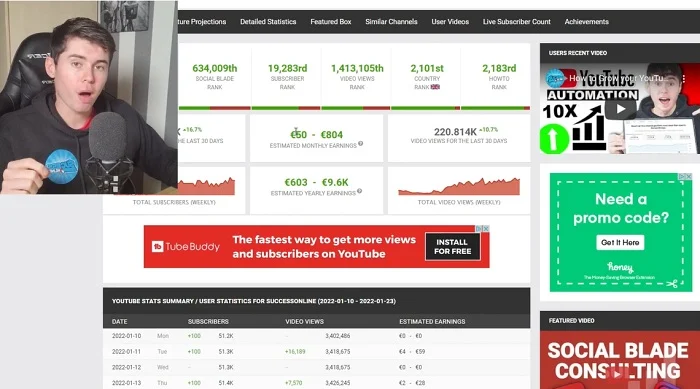Go to the User Videos tab

tap(450, 21)
